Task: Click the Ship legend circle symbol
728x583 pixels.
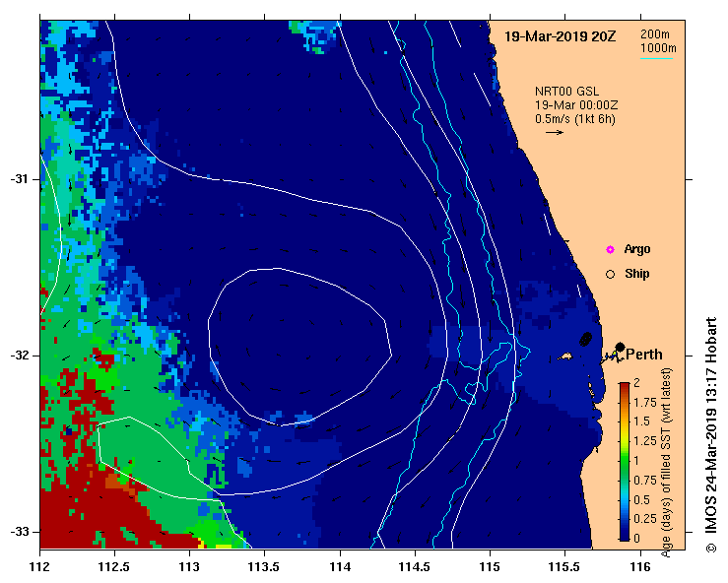Action: pyautogui.click(x=610, y=275)
